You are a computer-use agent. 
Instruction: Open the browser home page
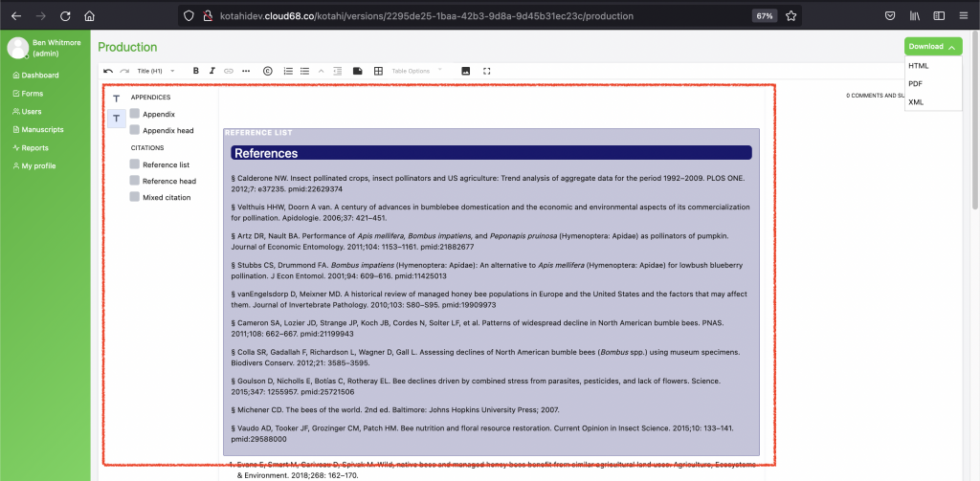(89, 15)
